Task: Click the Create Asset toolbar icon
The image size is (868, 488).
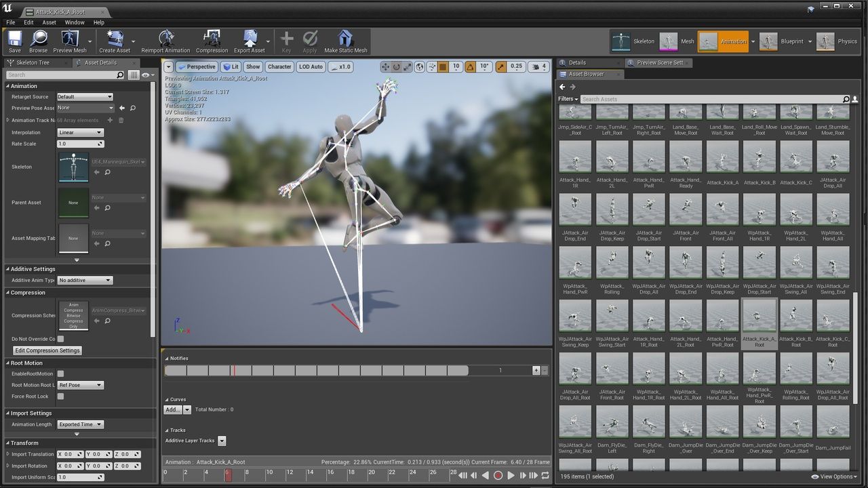Action: click(x=115, y=41)
